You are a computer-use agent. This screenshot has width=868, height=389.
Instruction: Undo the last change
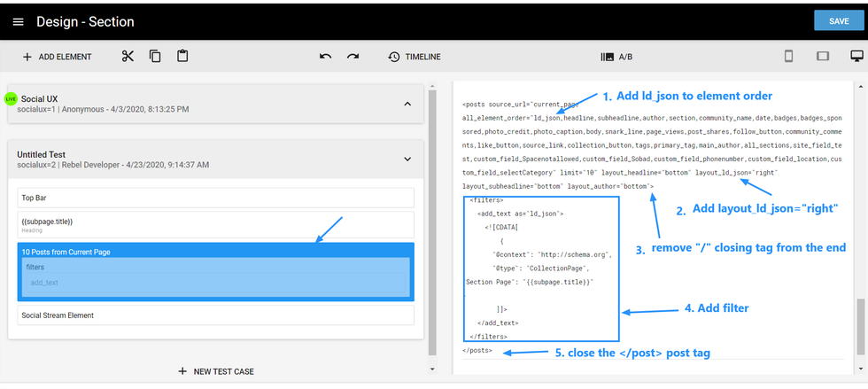click(x=325, y=57)
